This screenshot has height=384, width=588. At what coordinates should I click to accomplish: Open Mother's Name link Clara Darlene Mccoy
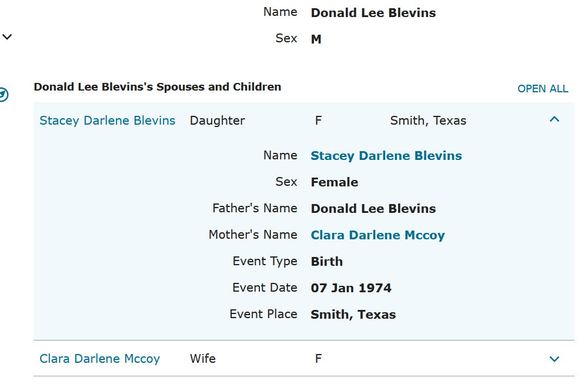tap(377, 235)
